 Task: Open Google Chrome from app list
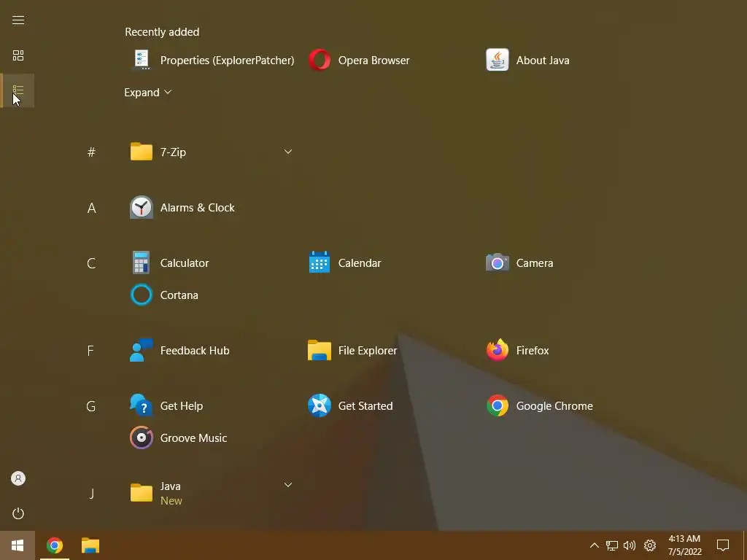tap(498, 405)
